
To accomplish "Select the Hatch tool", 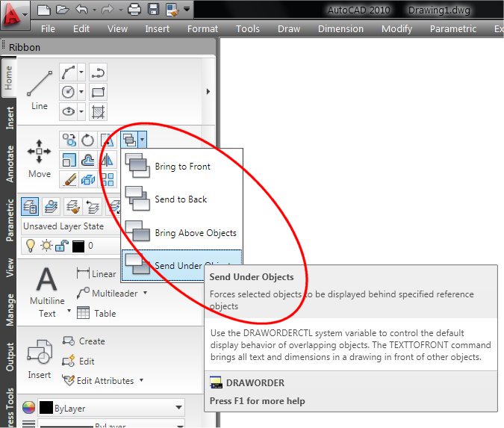I will [x=98, y=111].
